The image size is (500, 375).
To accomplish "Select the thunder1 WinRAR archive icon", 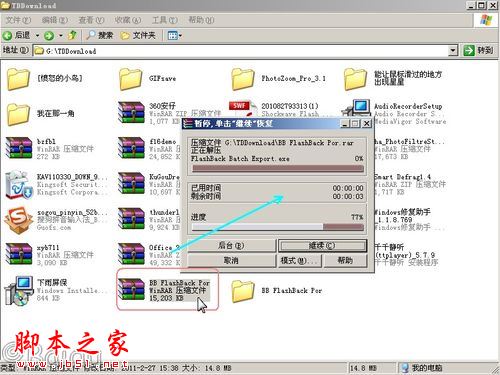I will [x=131, y=219].
